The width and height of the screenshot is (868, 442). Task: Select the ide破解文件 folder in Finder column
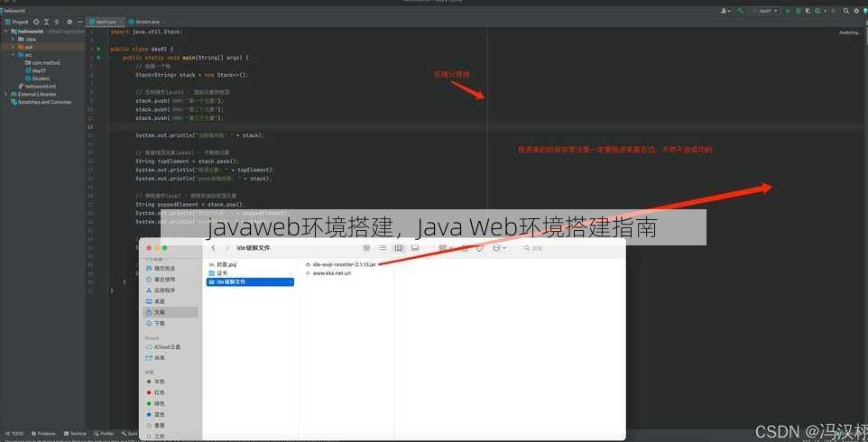tap(250, 282)
